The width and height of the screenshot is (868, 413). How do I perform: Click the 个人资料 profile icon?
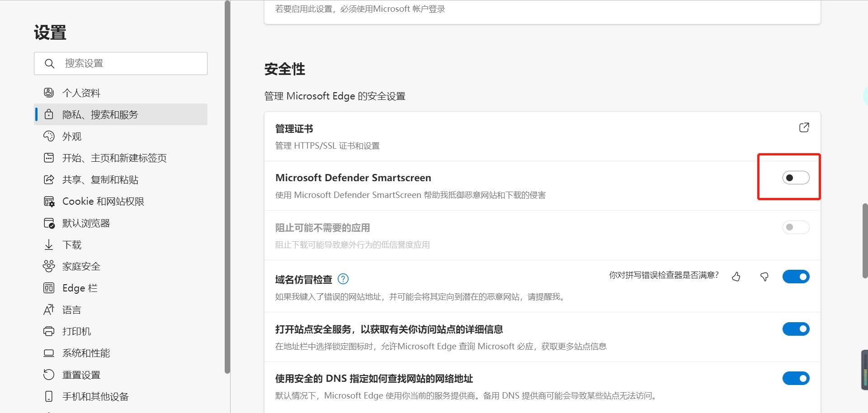tap(49, 93)
